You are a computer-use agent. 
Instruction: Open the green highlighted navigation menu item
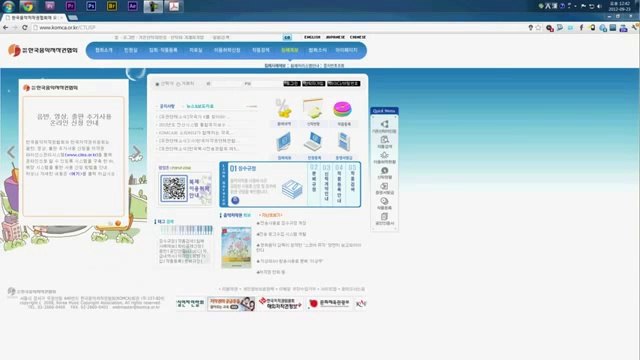289,50
